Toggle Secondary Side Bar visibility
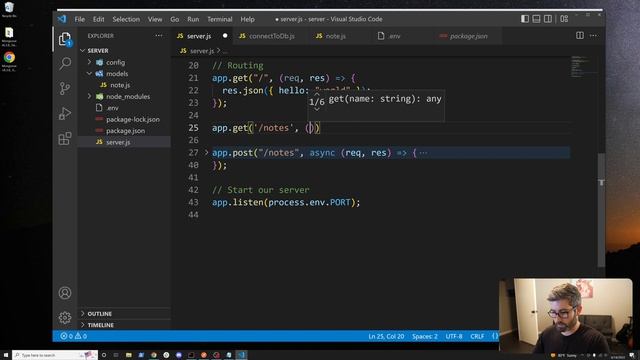 coord(548,19)
